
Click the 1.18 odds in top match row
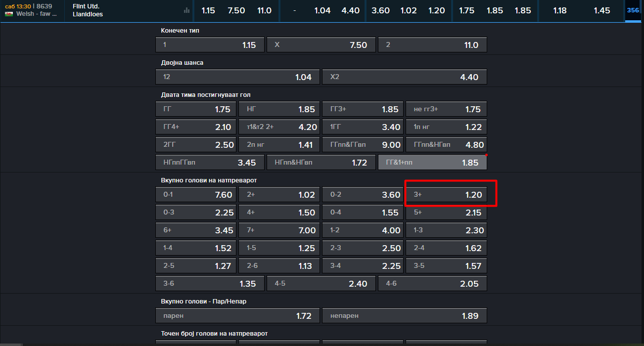click(x=560, y=10)
